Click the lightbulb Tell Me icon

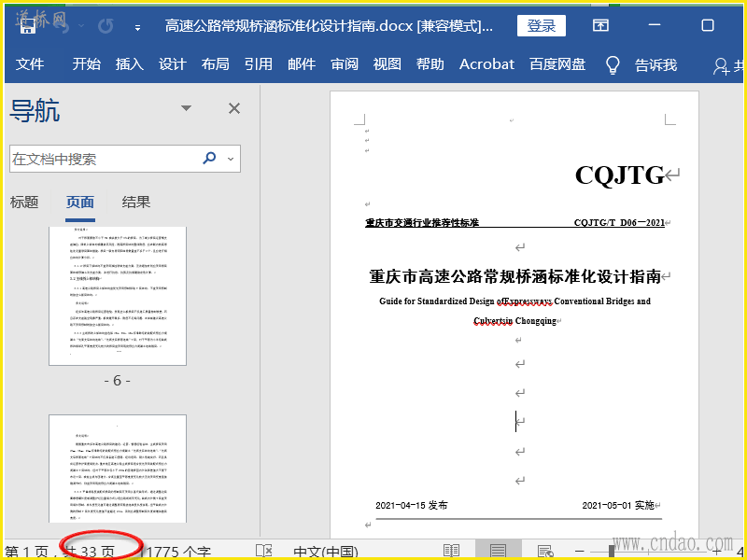(613, 64)
